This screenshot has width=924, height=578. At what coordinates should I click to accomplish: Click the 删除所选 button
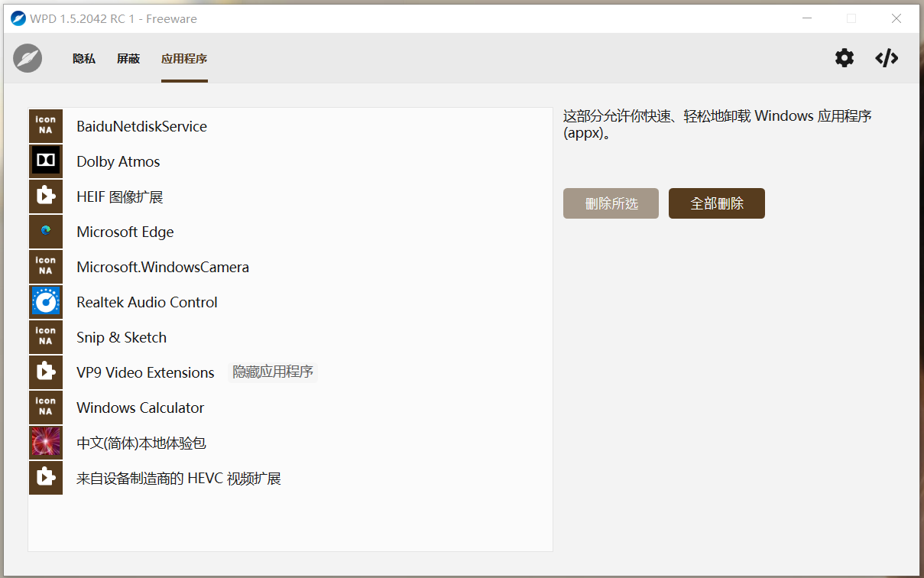coord(611,203)
